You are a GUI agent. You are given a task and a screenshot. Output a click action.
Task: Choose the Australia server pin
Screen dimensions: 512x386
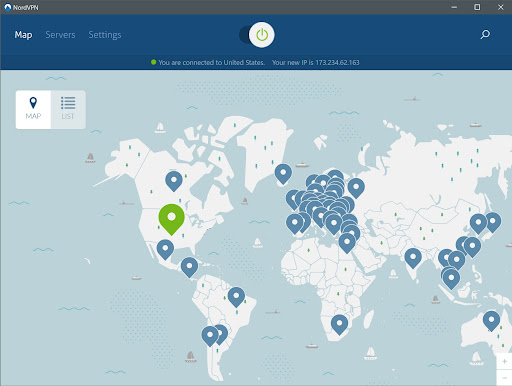coord(491,321)
